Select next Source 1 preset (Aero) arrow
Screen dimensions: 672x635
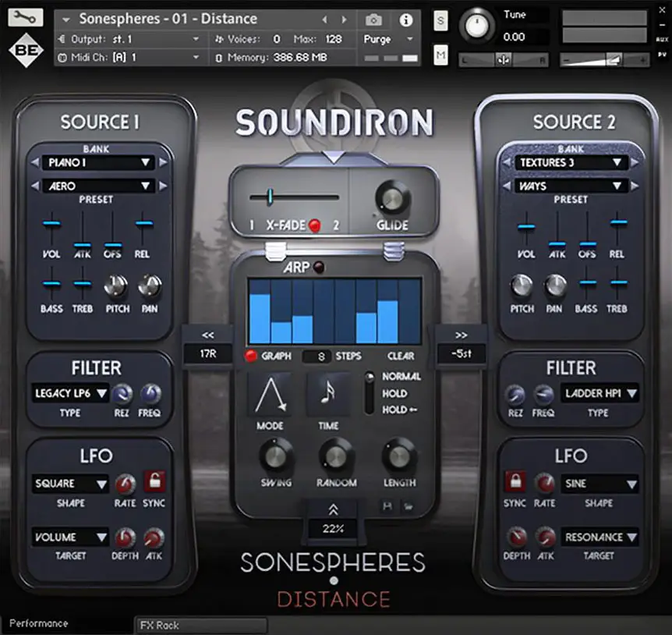pyautogui.click(x=163, y=186)
